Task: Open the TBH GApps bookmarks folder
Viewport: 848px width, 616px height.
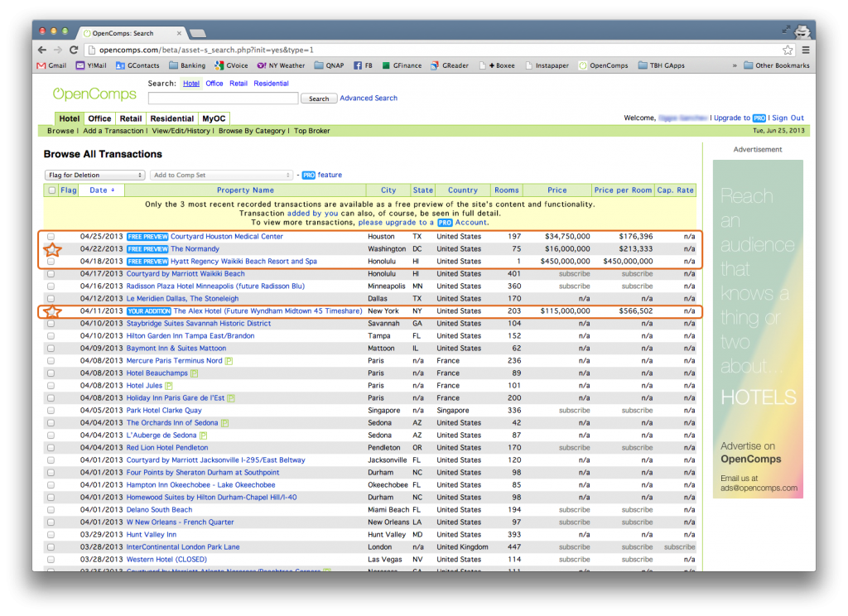Action: [662, 65]
